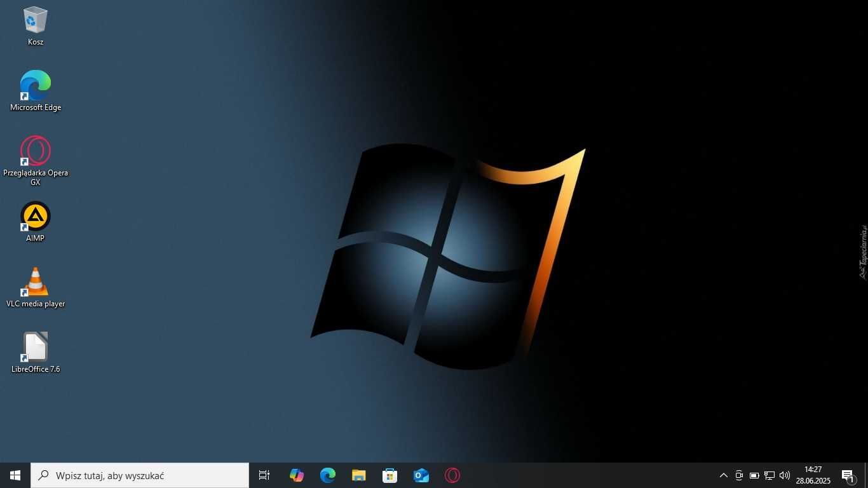Select the Przeglądarka Opera GX desktop shortcut

[x=36, y=161]
